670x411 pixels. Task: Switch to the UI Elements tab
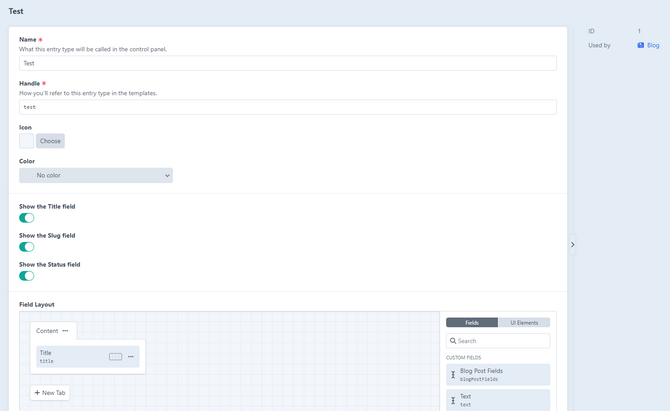pyautogui.click(x=524, y=323)
